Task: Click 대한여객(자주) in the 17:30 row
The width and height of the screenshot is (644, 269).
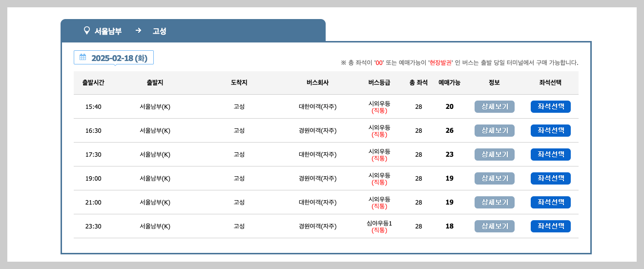Action: pos(317,154)
